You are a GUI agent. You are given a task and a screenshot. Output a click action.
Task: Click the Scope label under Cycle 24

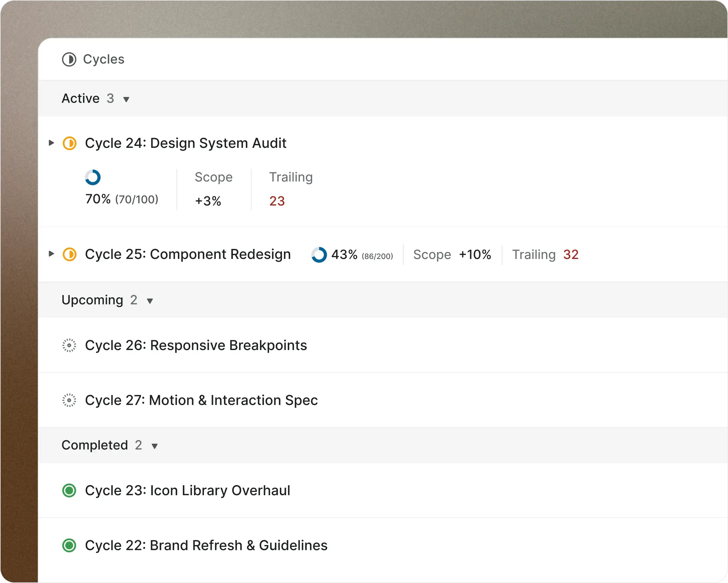click(x=214, y=177)
